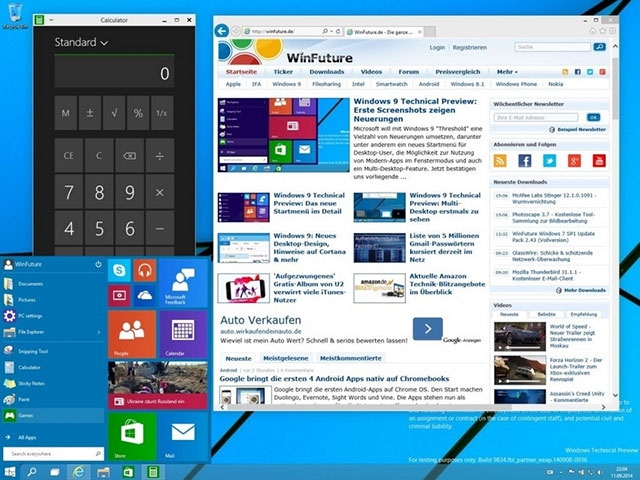Screen dimensions: 640x480
Task: Open the Skype tile in Start menu
Action: pos(119,270)
